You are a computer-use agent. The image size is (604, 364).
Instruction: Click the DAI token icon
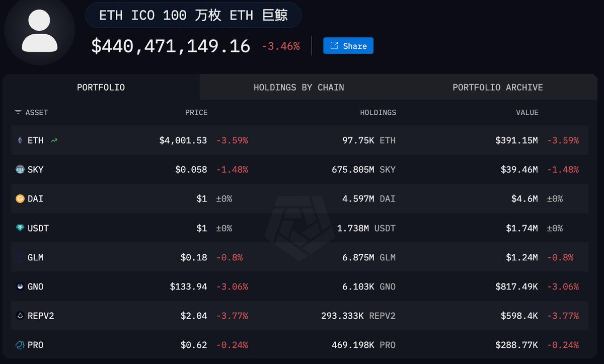20,199
